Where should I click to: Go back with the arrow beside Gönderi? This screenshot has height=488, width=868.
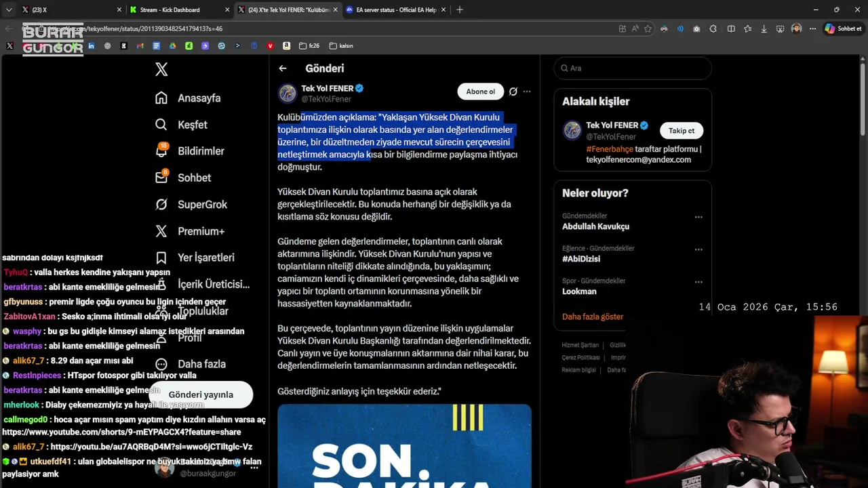(283, 68)
